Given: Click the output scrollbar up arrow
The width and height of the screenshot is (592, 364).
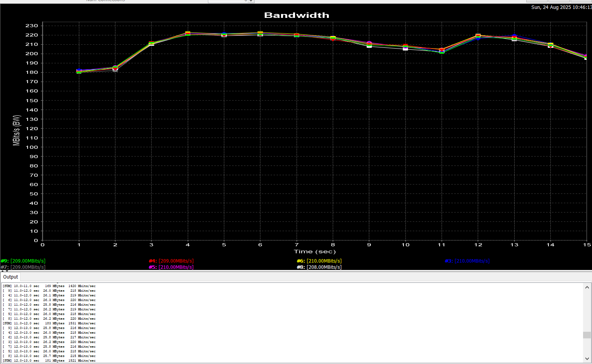Looking at the screenshot, I should click(x=587, y=287).
